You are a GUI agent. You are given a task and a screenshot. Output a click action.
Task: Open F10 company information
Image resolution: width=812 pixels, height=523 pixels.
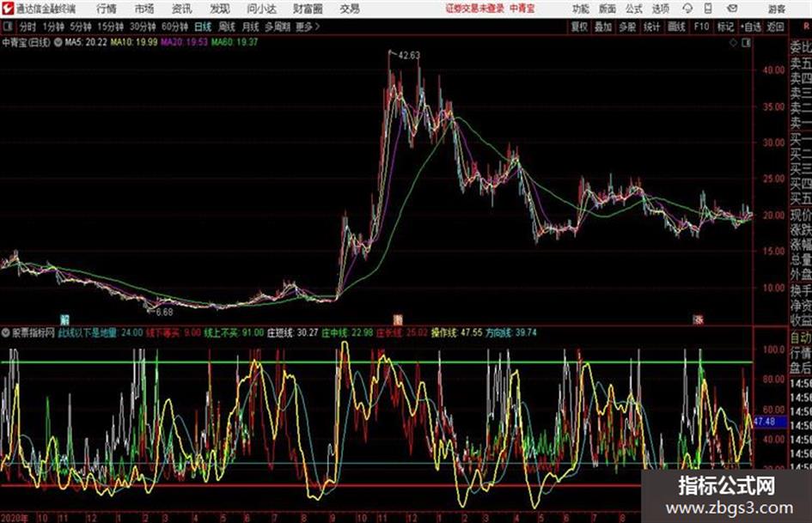tap(701, 27)
